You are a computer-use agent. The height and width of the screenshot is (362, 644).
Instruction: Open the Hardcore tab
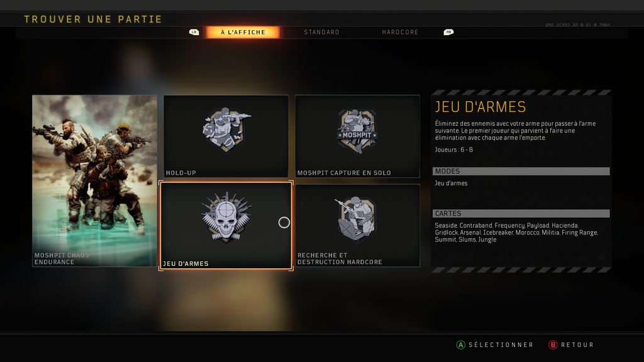[x=400, y=32]
